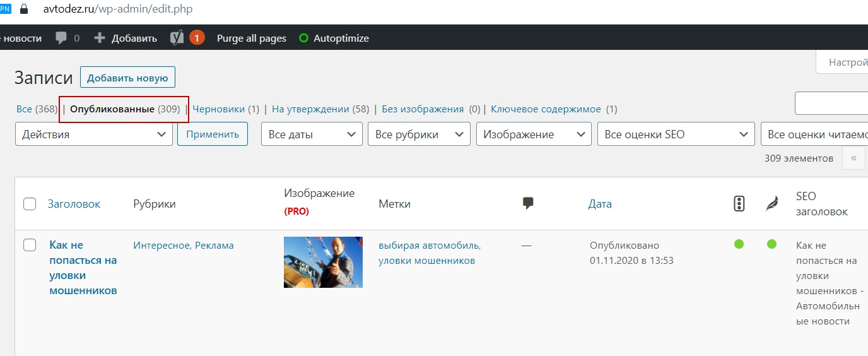Switch to Опубликованные (309) view
Viewport: 868px width, 356px height.
coord(124,109)
